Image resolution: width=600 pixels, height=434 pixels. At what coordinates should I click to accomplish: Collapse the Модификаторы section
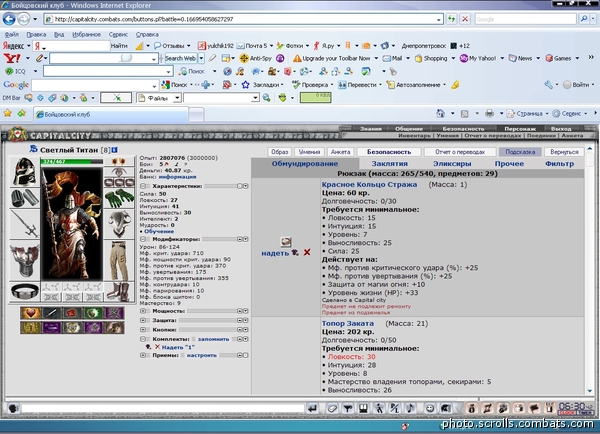pos(143,239)
